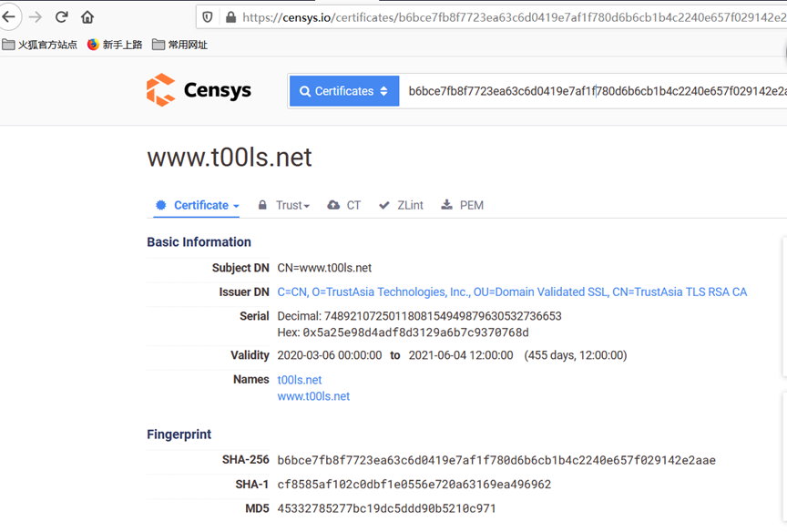787x532 pixels.
Task: Click the Censys logo
Action: pos(199,90)
